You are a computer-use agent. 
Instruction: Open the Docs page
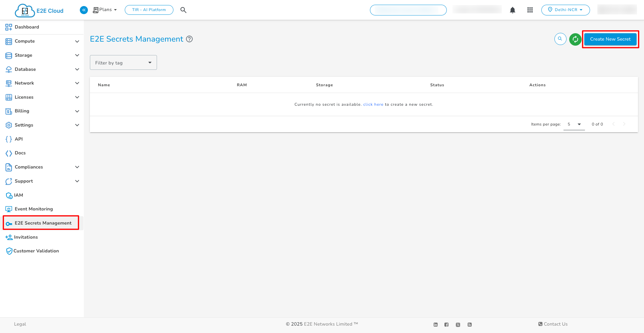pos(20,153)
